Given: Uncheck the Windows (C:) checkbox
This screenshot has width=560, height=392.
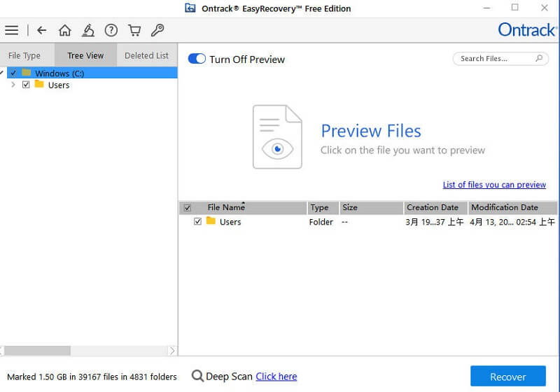Looking at the screenshot, I should pos(13,73).
